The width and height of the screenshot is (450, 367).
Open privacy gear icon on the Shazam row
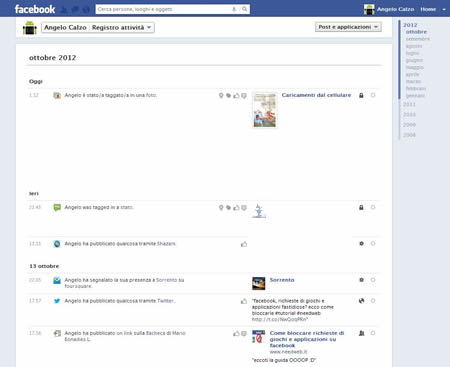[x=361, y=244]
